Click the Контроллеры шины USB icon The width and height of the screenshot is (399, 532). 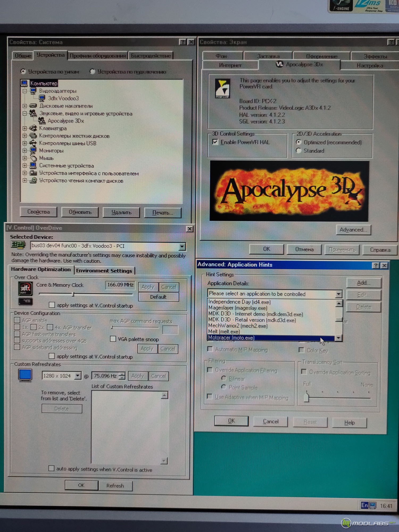[x=33, y=143]
